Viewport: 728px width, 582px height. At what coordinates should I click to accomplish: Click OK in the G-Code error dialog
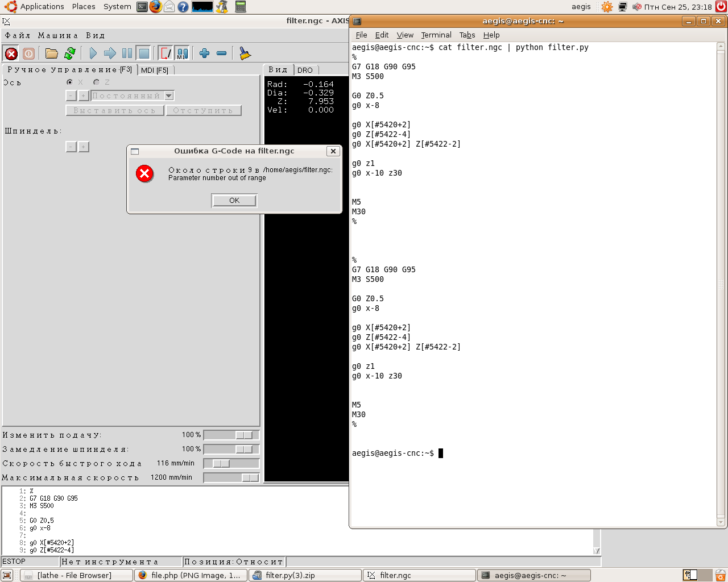234,201
